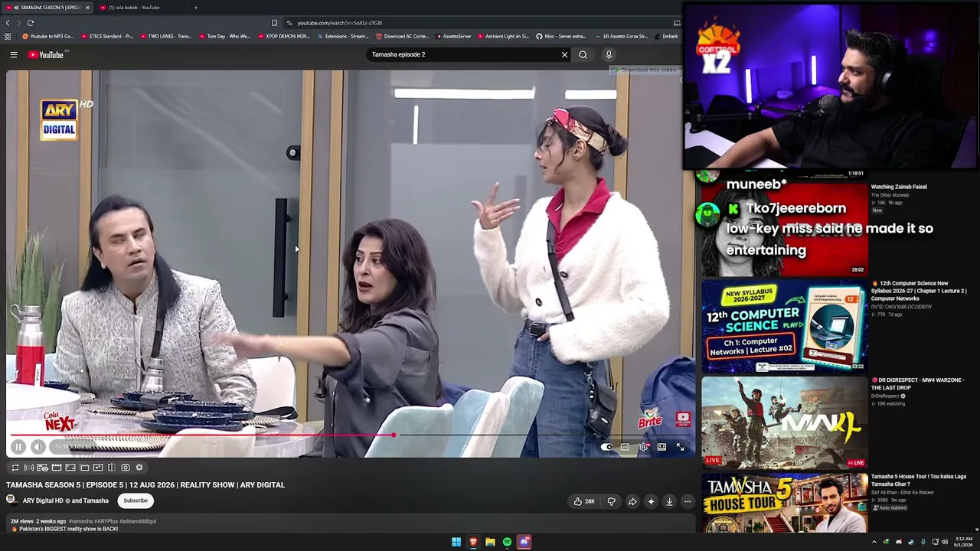Dislike the video with thumbs down
The image size is (980, 551).
click(x=611, y=502)
